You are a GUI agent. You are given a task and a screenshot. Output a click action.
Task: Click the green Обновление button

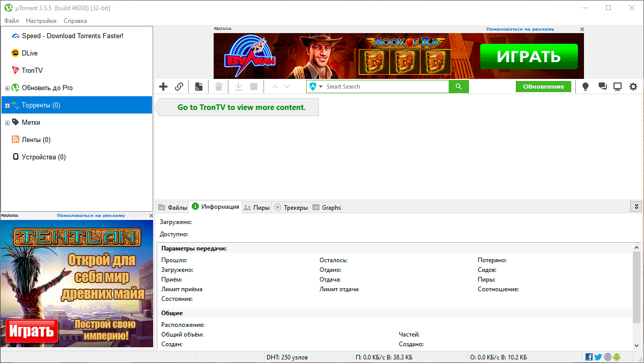point(543,87)
